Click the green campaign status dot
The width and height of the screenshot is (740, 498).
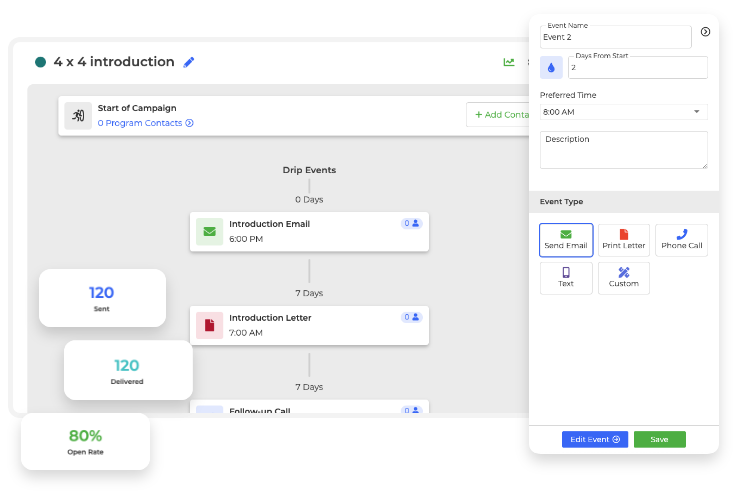click(41, 62)
